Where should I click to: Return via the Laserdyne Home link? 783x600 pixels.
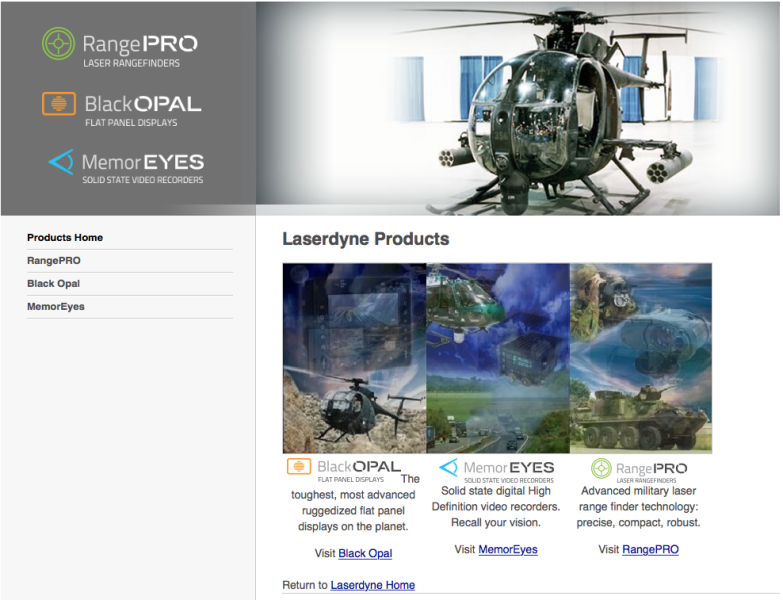372,585
